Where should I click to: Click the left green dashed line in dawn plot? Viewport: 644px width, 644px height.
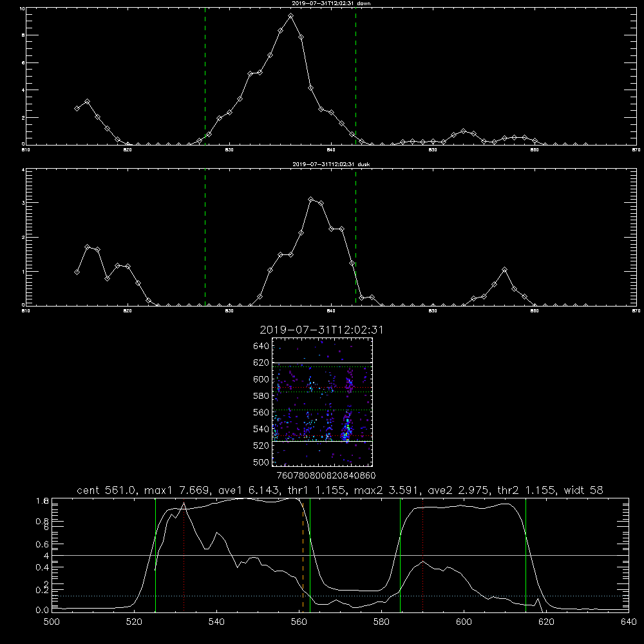pos(205,76)
